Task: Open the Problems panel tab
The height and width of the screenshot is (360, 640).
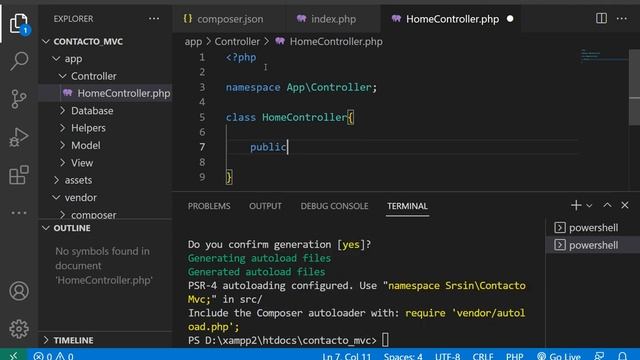Action: click(209, 206)
